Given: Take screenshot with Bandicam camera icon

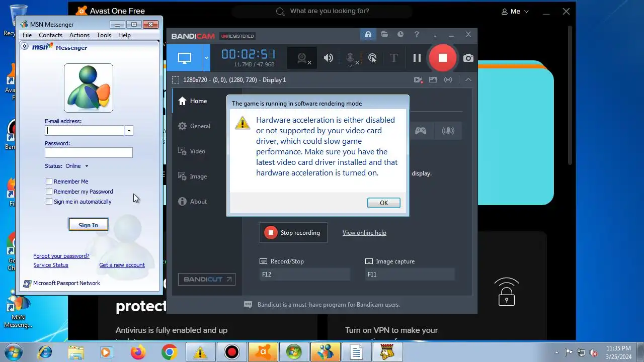Looking at the screenshot, I should click(468, 58).
